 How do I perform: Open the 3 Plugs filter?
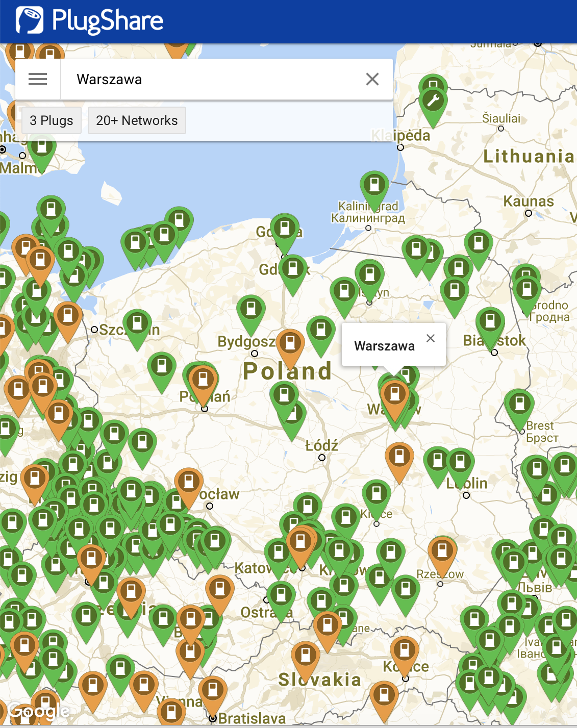pos(52,120)
